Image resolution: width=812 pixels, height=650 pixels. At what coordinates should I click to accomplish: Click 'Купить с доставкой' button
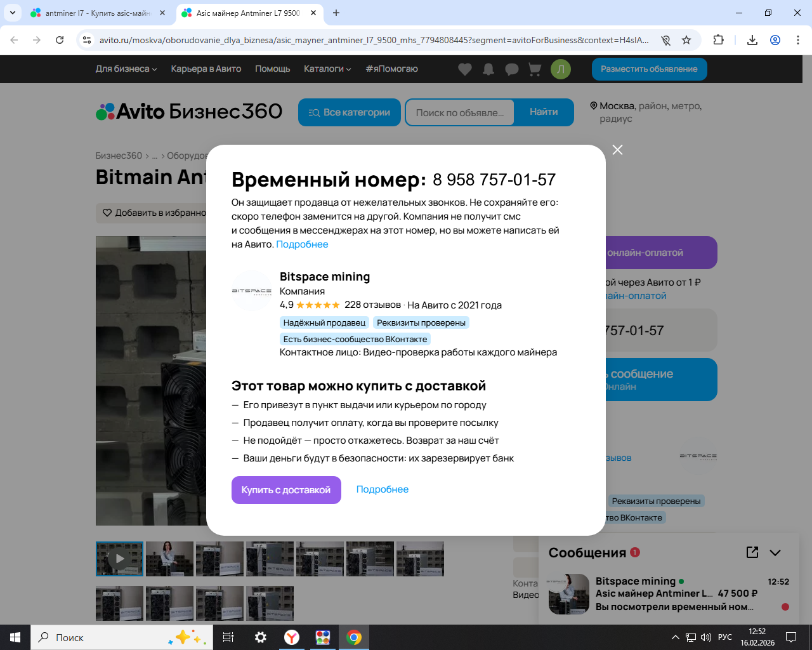[x=286, y=490]
